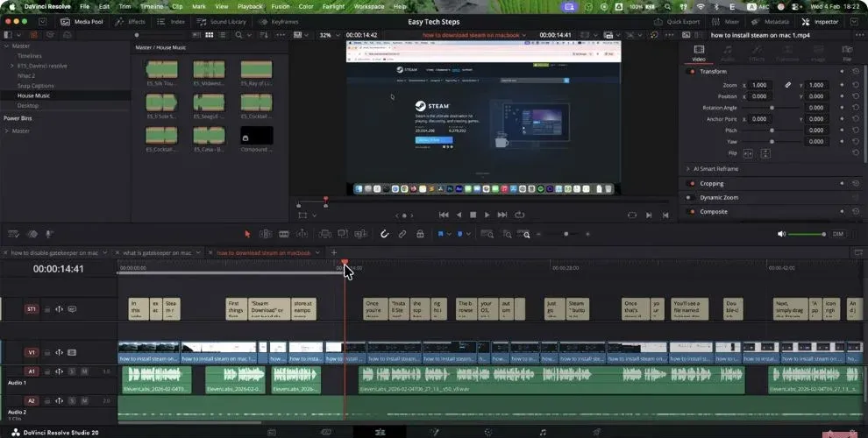Open the Fairlight menu

click(x=333, y=7)
